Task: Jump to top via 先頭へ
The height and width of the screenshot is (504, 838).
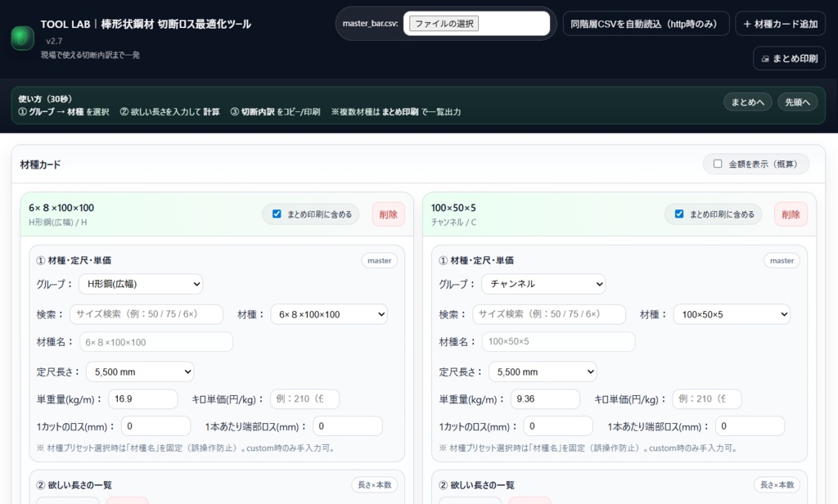Action: click(796, 102)
